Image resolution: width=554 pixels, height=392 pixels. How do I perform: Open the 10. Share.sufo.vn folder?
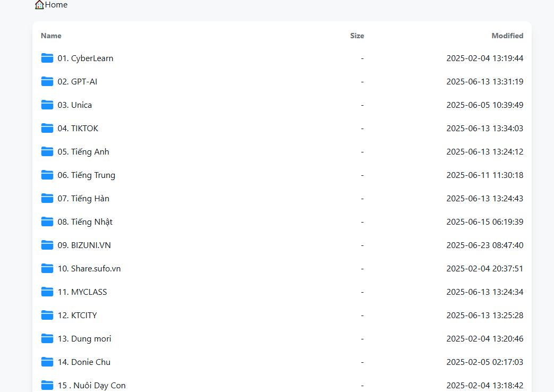(x=89, y=269)
